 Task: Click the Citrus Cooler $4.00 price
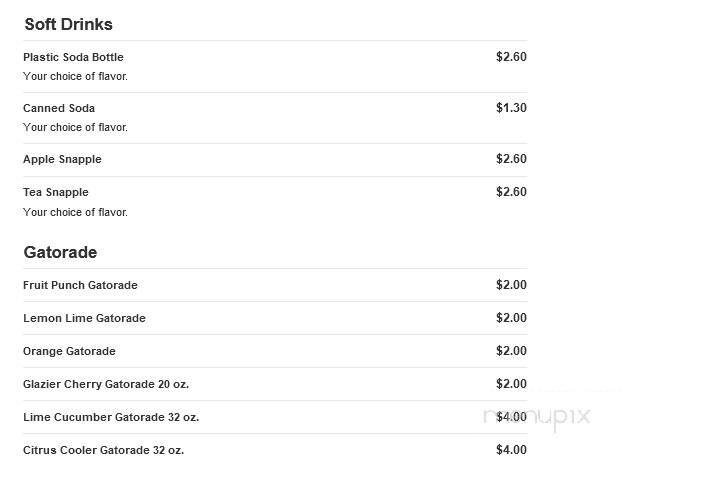pos(511,450)
